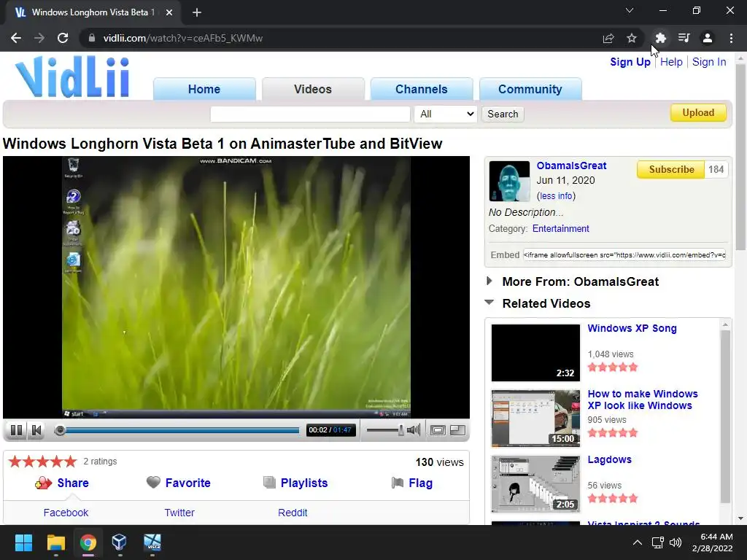Click the Share heart icon
This screenshot has height=560, width=747.
pyautogui.click(x=43, y=483)
